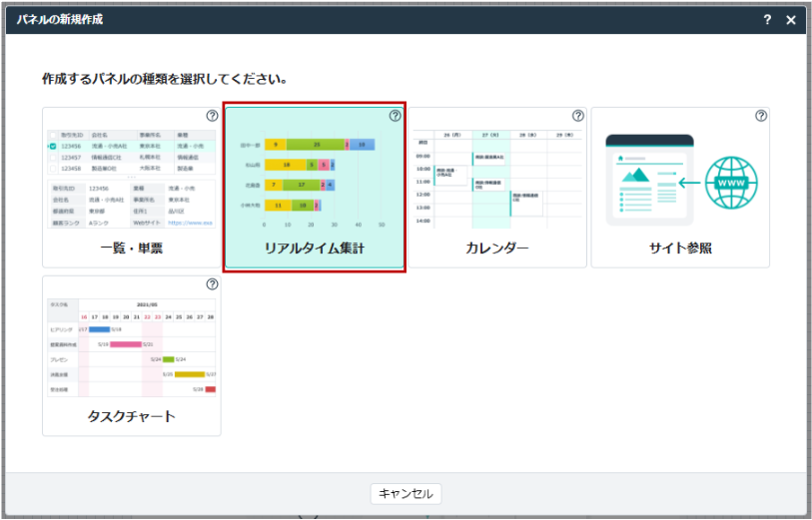This screenshot has width=812, height=520.
Task: Click the パネルの新規作成 dialog title
Action: click(59, 20)
